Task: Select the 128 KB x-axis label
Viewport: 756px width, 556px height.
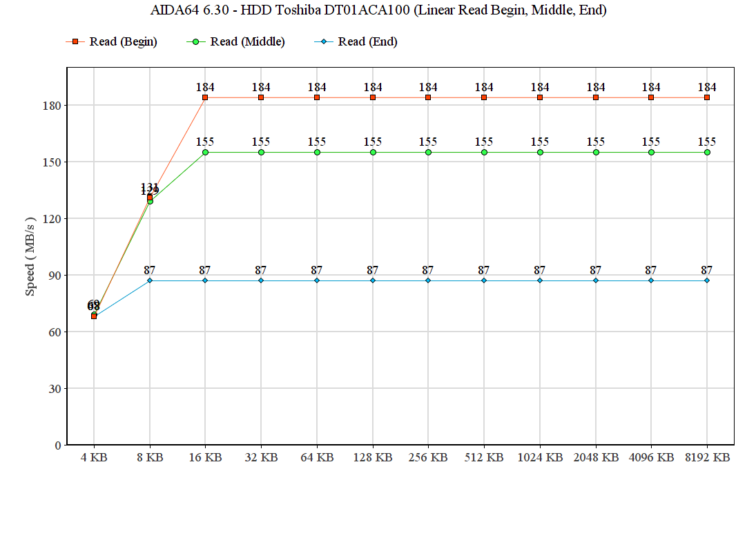Action: click(x=373, y=457)
